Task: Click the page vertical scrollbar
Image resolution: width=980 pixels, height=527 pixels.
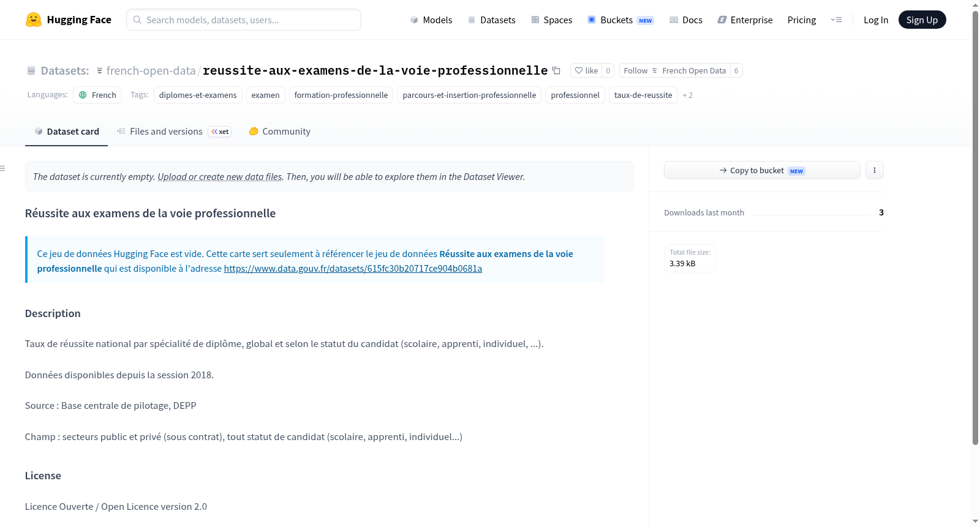Action: [x=975, y=226]
